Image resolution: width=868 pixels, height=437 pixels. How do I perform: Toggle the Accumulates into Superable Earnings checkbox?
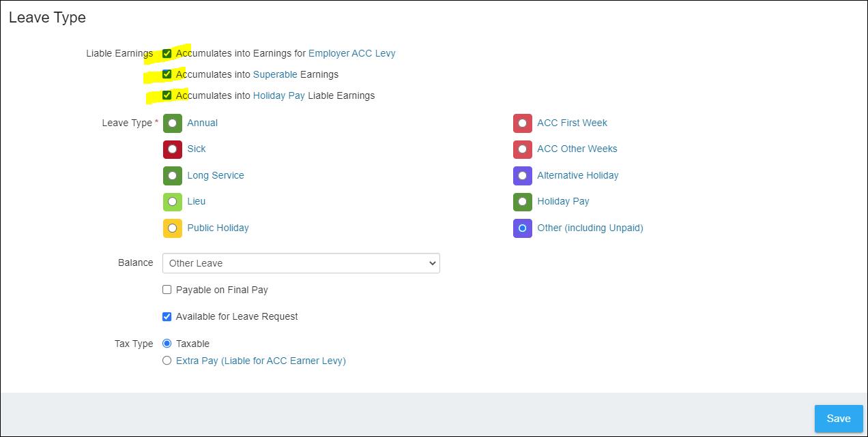(167, 74)
